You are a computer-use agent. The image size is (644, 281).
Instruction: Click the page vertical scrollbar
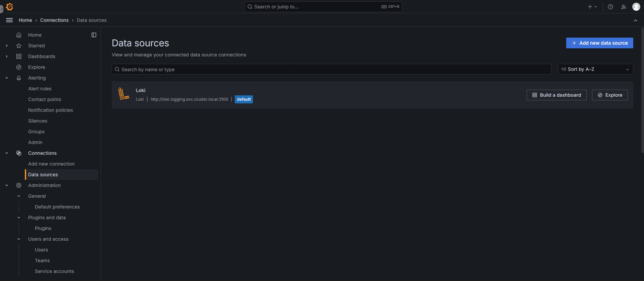pyautogui.click(x=642, y=91)
